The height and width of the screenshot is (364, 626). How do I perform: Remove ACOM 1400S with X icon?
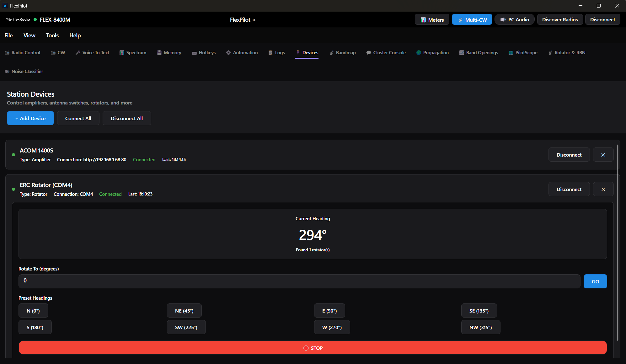[603, 155]
